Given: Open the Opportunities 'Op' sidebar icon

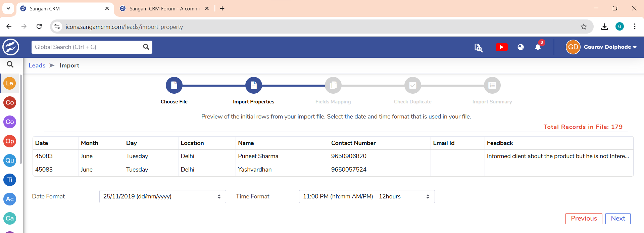Looking at the screenshot, I should coord(10,141).
